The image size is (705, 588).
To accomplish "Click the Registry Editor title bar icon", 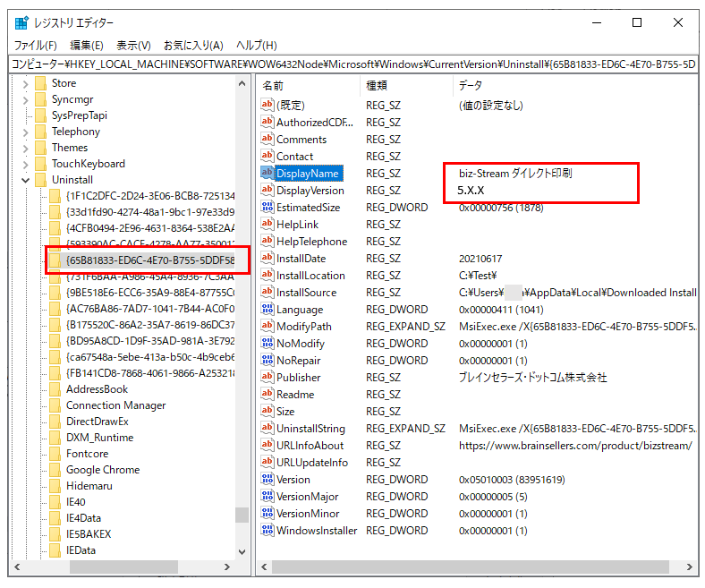I will [x=21, y=22].
